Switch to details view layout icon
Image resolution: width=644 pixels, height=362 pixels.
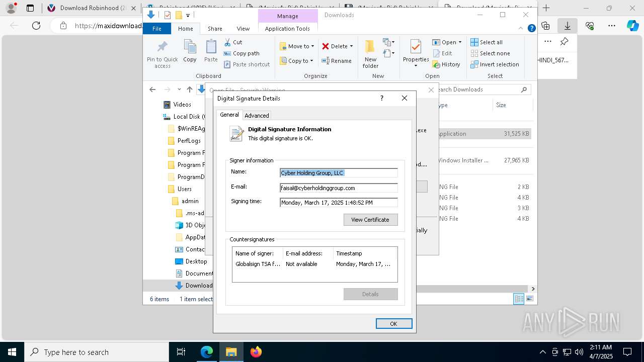519,299
